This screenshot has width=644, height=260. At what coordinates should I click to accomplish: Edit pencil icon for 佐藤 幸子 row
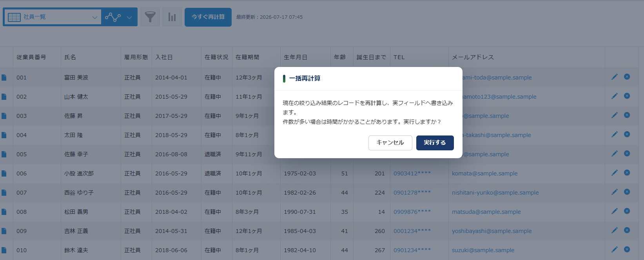tap(615, 153)
